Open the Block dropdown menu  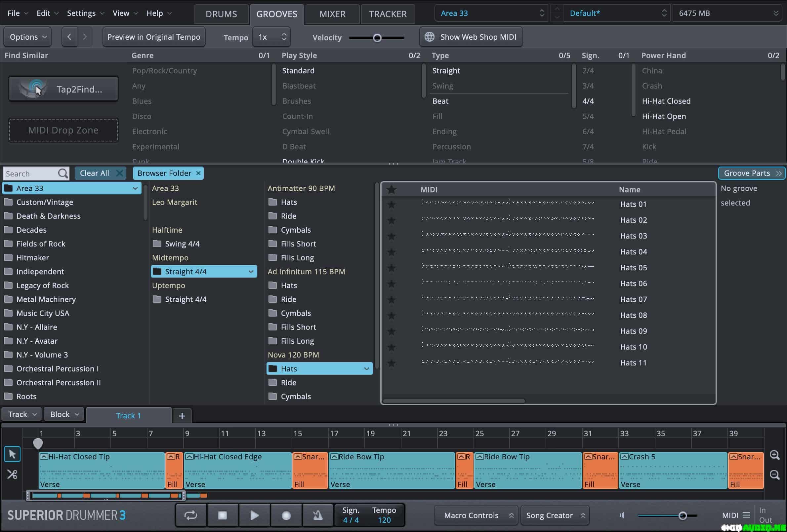pos(64,414)
